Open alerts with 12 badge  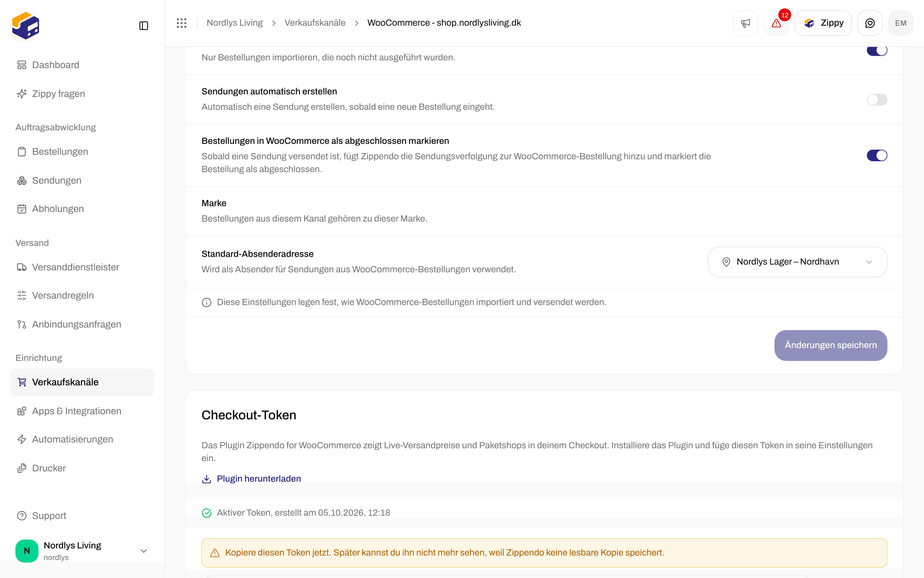click(776, 23)
